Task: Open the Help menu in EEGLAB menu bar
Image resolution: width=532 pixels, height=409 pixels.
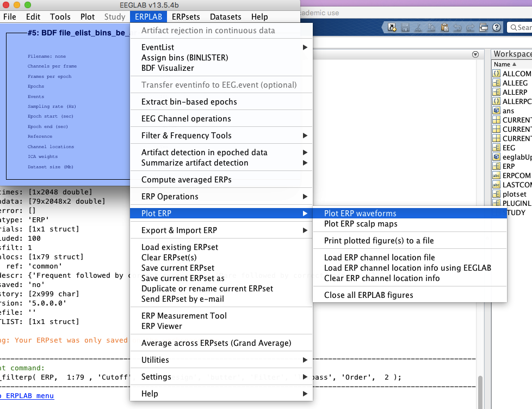Action: point(259,17)
